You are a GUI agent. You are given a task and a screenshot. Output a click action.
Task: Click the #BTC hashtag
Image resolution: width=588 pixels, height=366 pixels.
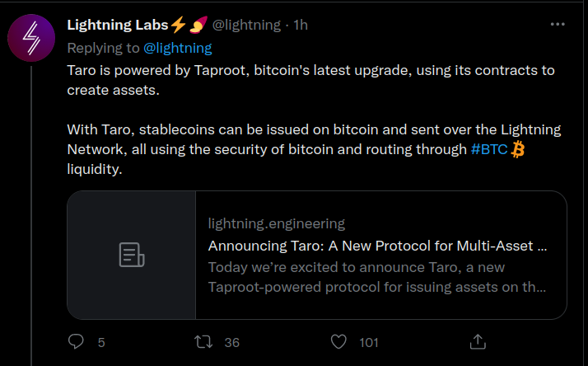pos(489,149)
